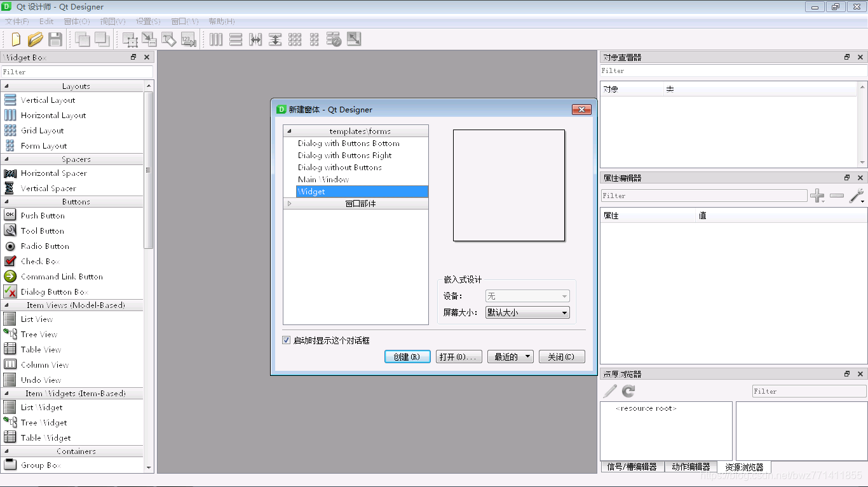Toggle the startup-display checkbox in the new form dialog
The image size is (868, 487).
[287, 340]
